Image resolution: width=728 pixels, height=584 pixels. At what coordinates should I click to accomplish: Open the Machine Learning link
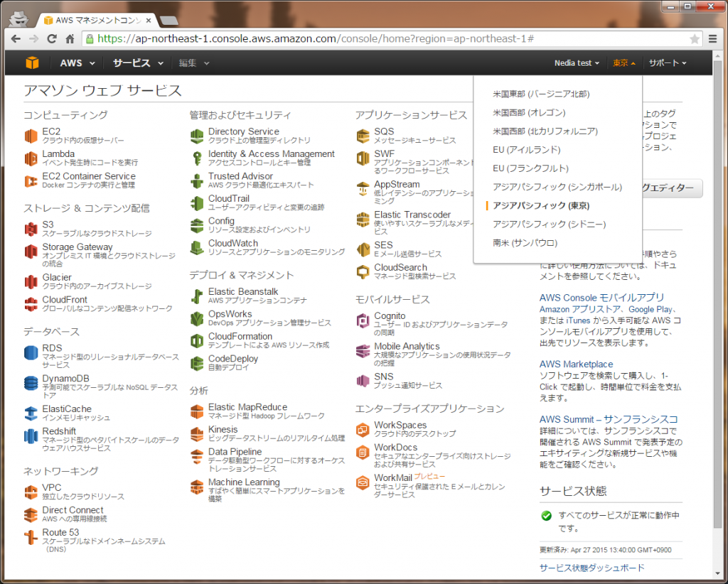pos(244,482)
